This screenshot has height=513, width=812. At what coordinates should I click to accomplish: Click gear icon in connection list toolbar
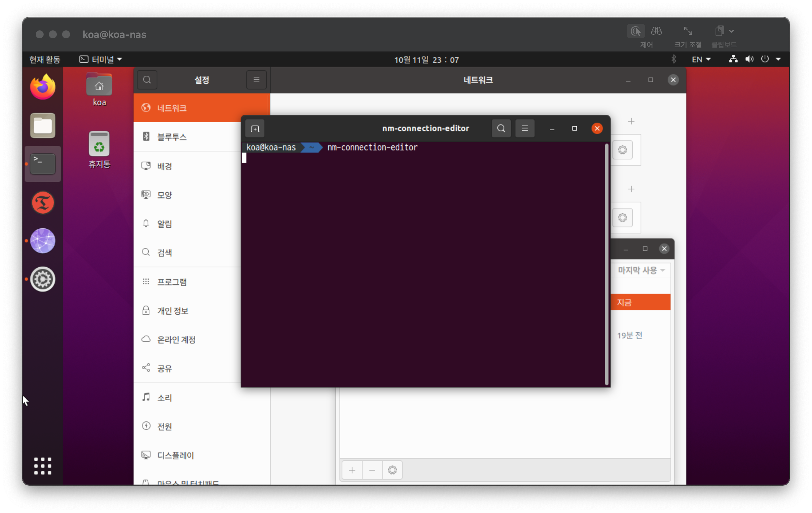392,470
